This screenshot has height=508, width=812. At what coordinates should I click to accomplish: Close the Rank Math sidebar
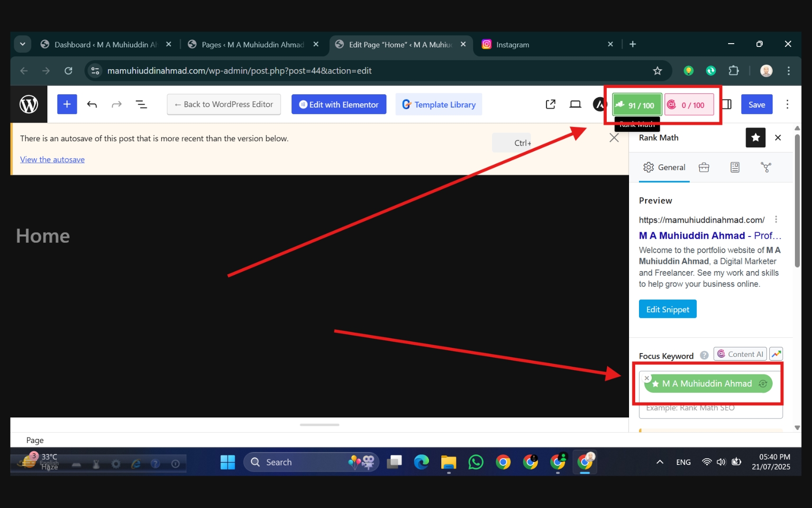coord(778,137)
